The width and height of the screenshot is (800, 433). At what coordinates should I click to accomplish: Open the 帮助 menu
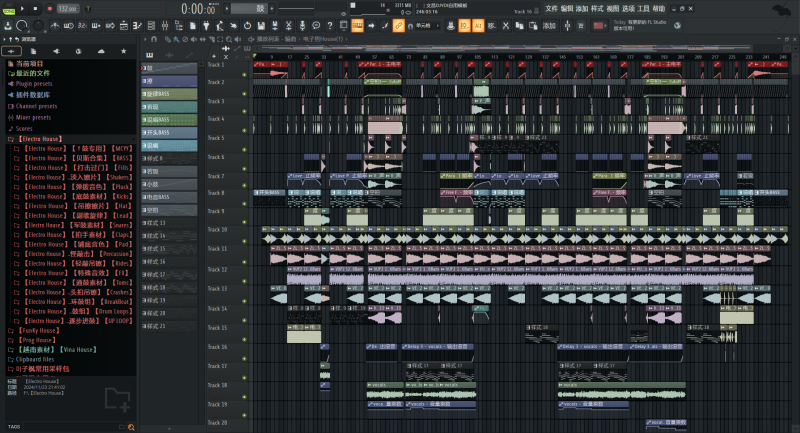(x=659, y=9)
